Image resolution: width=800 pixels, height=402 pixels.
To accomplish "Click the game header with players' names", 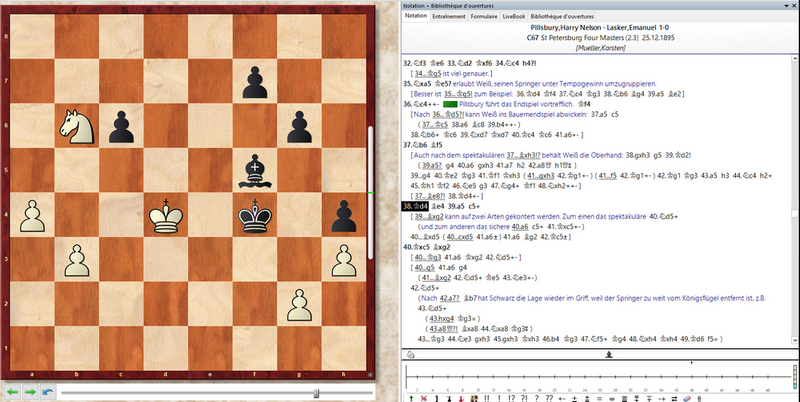I will [599, 29].
